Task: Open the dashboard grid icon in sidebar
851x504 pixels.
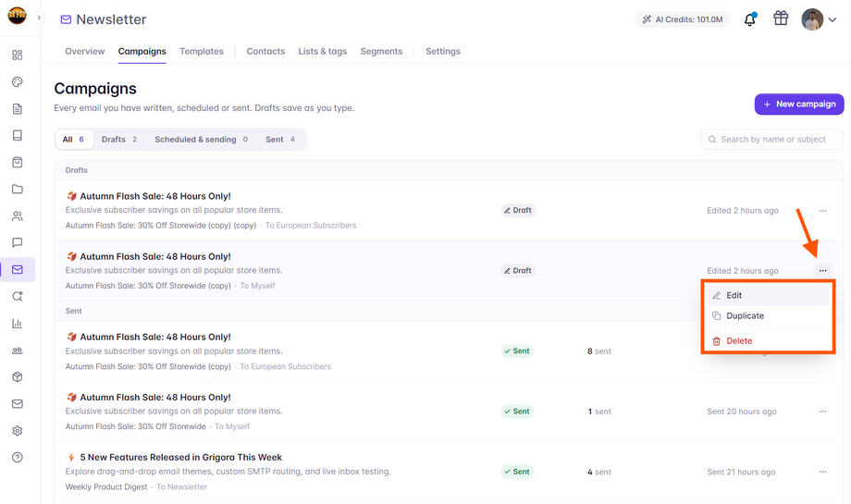Action: [18, 55]
